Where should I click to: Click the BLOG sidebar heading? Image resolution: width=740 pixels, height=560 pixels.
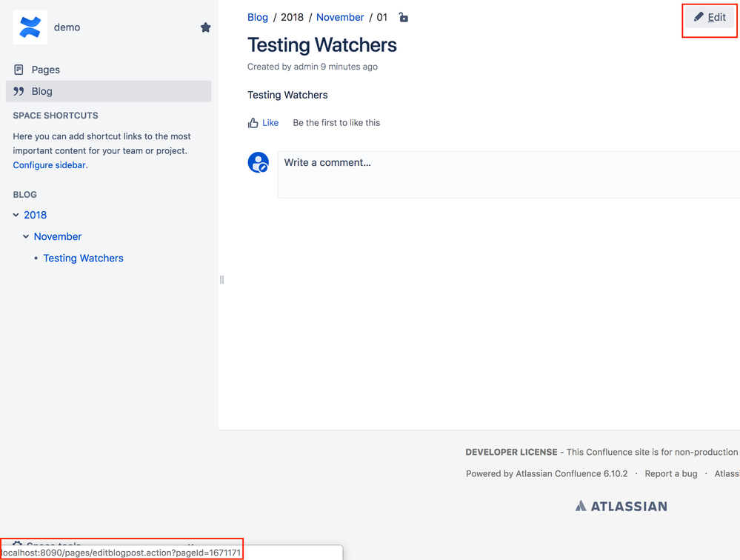click(25, 194)
